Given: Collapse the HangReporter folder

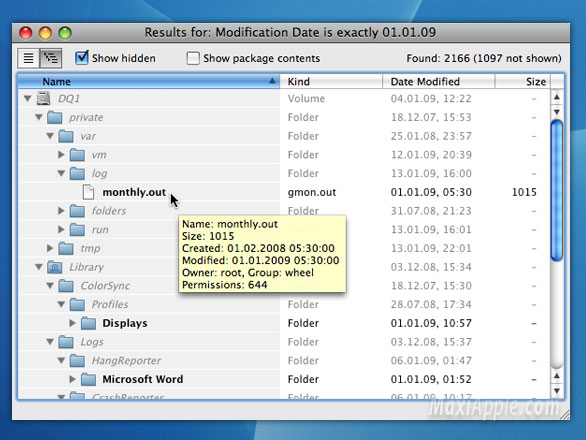Looking at the screenshot, I should [x=61, y=360].
